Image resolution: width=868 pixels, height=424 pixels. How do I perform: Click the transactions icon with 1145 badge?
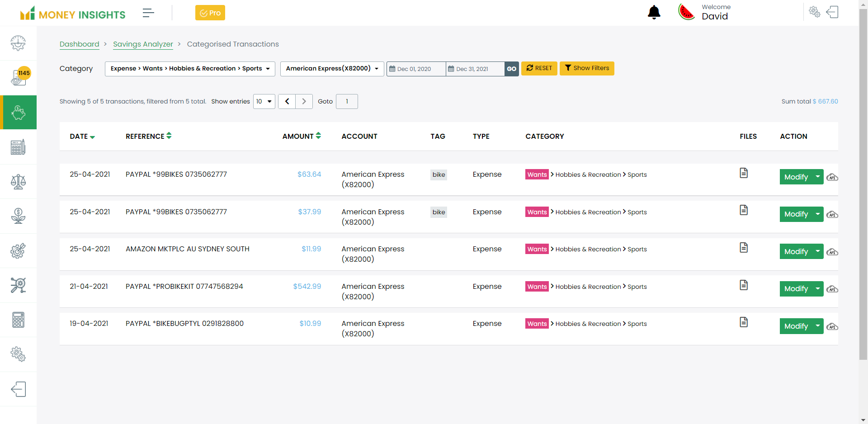(18, 78)
